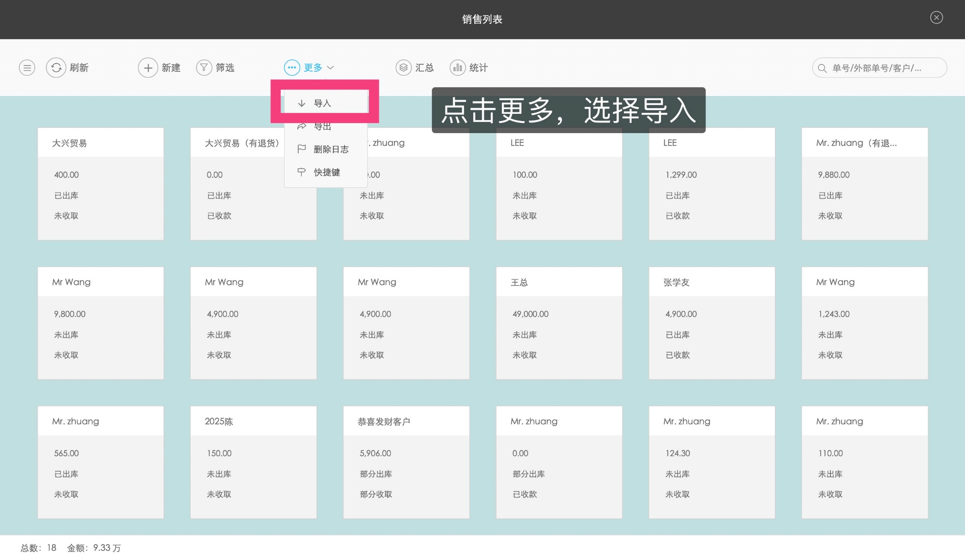The width and height of the screenshot is (965, 560).
Task: Click the bar chart icon beside 统计
Action: point(456,68)
